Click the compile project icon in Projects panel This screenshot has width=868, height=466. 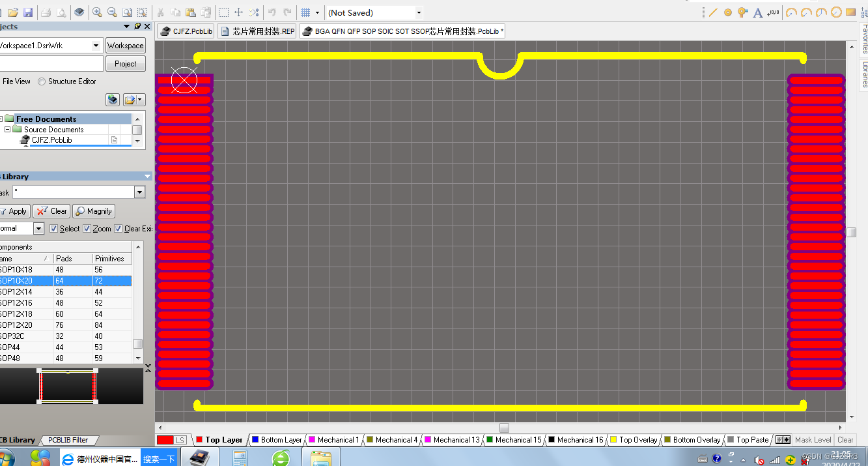pyautogui.click(x=113, y=100)
